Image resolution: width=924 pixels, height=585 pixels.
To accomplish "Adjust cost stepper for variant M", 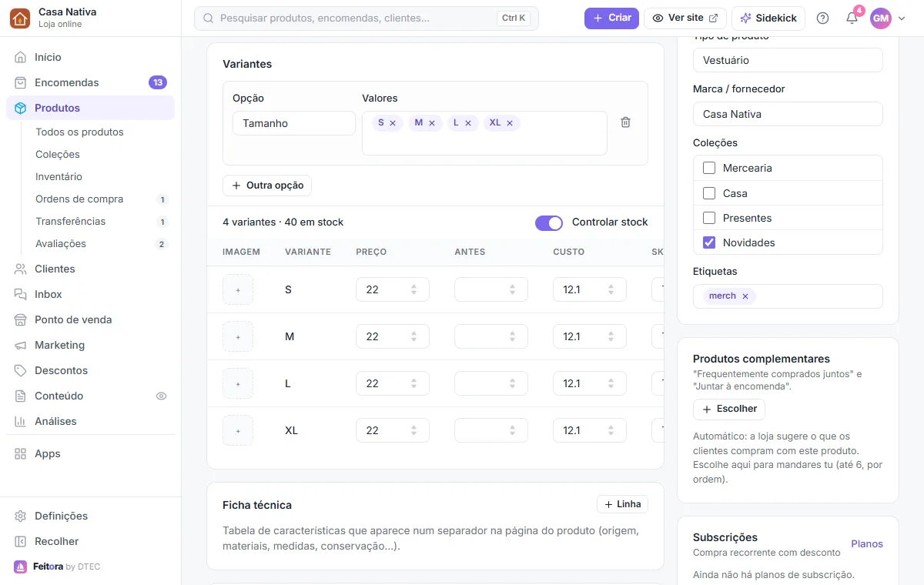I will (611, 336).
